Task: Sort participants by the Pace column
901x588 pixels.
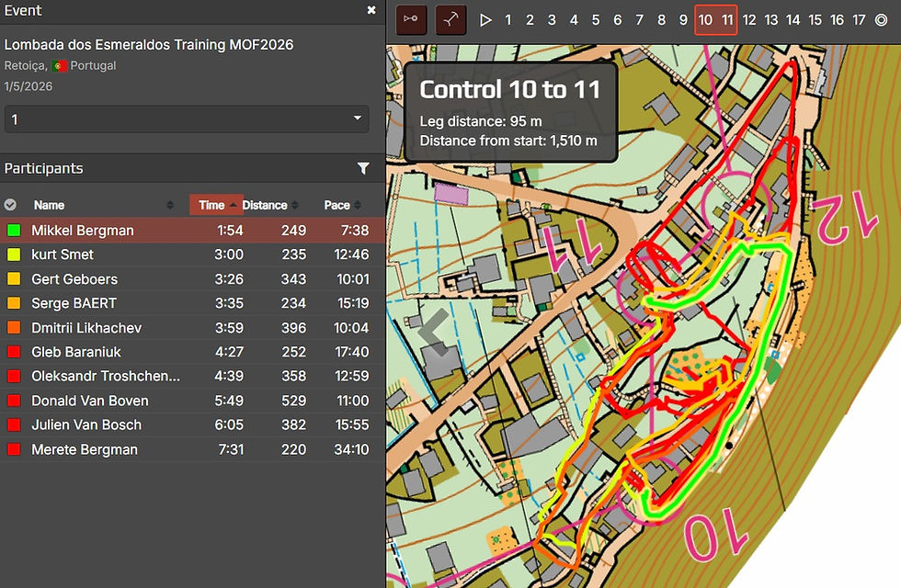Action: (336, 205)
